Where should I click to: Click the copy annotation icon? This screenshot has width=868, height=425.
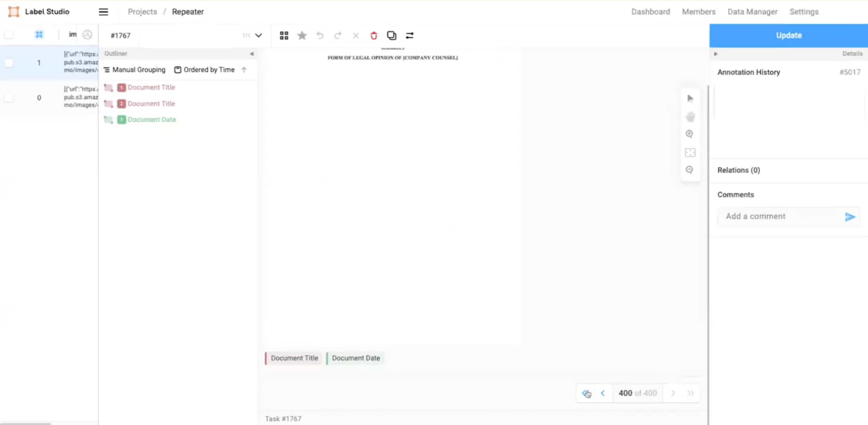coord(391,35)
